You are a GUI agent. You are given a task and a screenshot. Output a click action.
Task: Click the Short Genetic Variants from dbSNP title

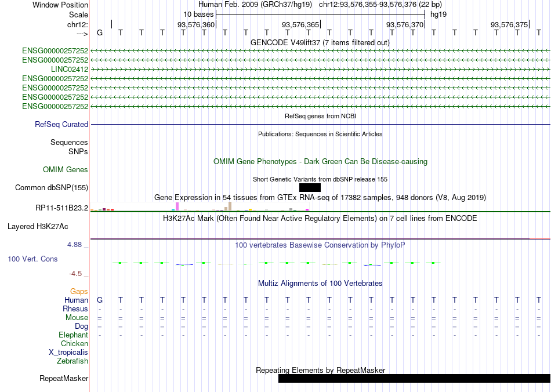pyautogui.click(x=320, y=180)
